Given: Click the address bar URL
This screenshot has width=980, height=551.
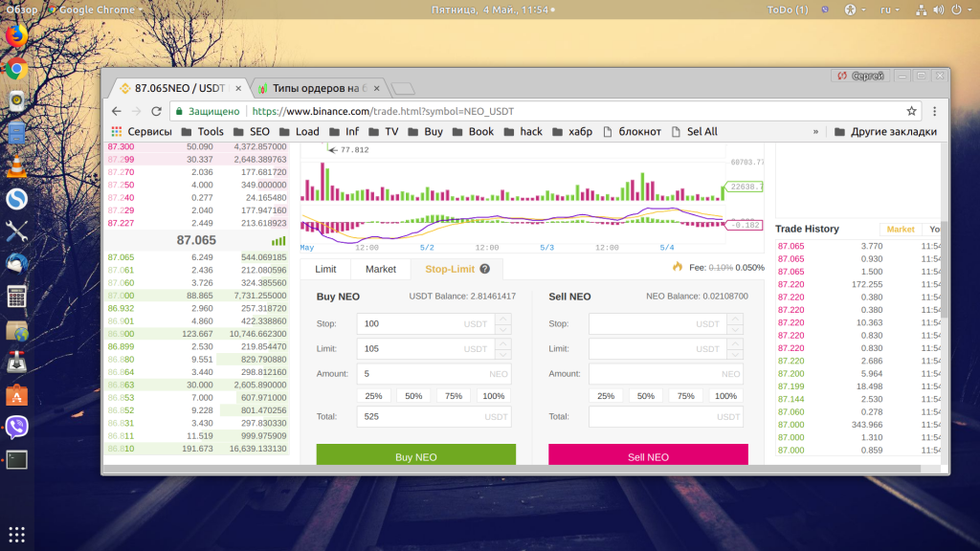Looking at the screenshot, I should tap(383, 111).
